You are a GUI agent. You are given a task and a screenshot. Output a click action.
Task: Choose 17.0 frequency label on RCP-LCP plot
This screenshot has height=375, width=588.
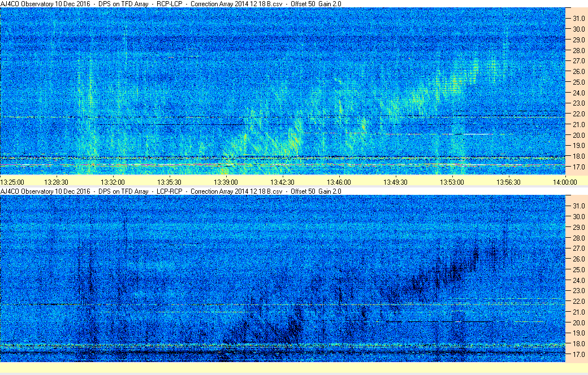coord(578,167)
